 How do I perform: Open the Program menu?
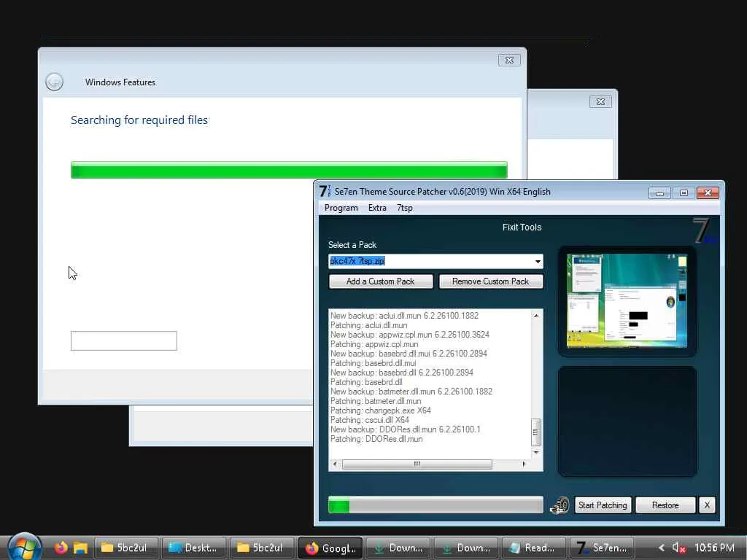[x=341, y=208]
